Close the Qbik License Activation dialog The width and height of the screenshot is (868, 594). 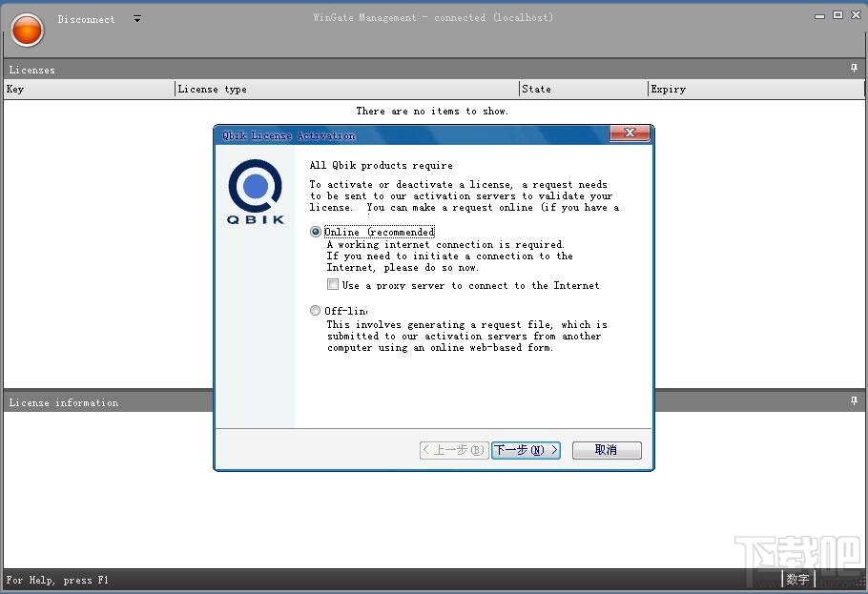(x=630, y=133)
